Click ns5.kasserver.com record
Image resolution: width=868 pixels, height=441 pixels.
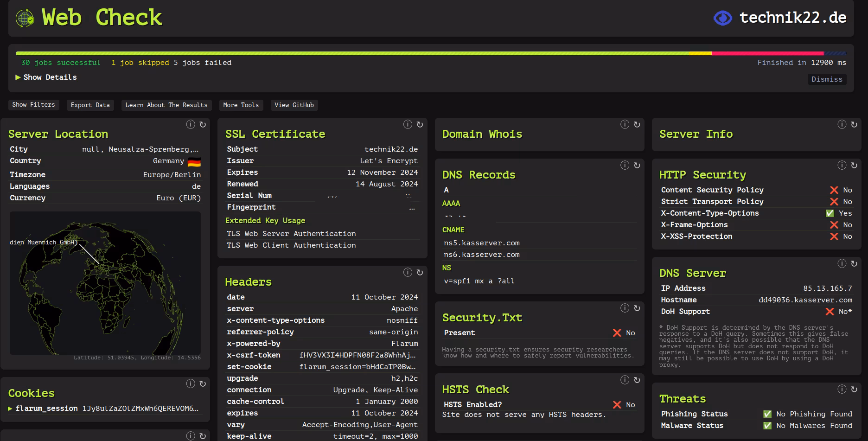482,243
